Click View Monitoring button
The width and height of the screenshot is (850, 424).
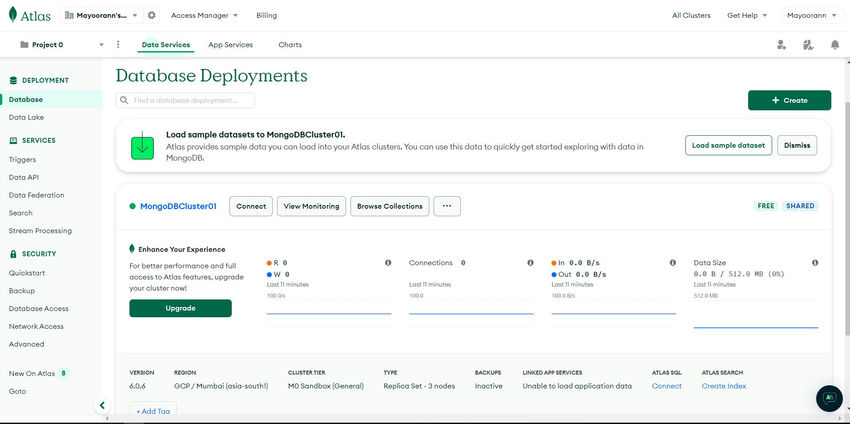[312, 206]
